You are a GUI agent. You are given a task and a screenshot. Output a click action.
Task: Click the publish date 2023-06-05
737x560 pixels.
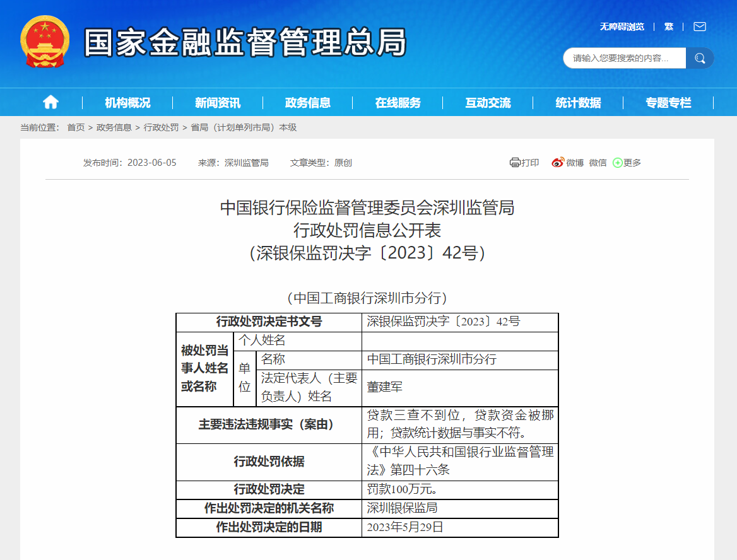tap(152, 163)
